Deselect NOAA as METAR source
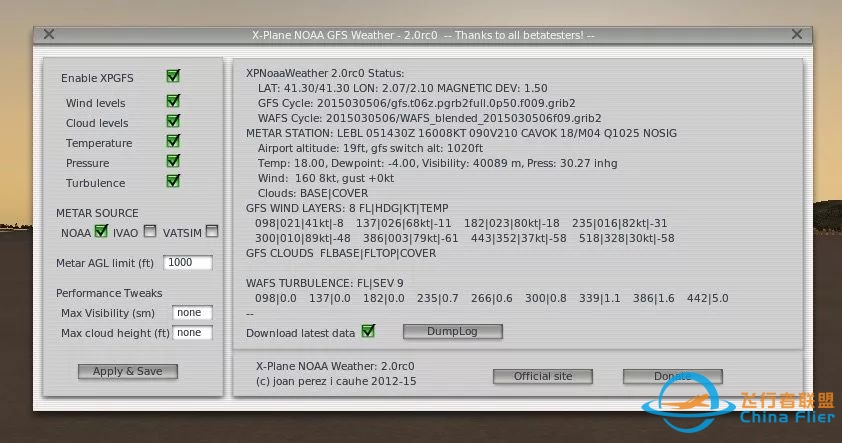The image size is (842, 443). coord(100,232)
